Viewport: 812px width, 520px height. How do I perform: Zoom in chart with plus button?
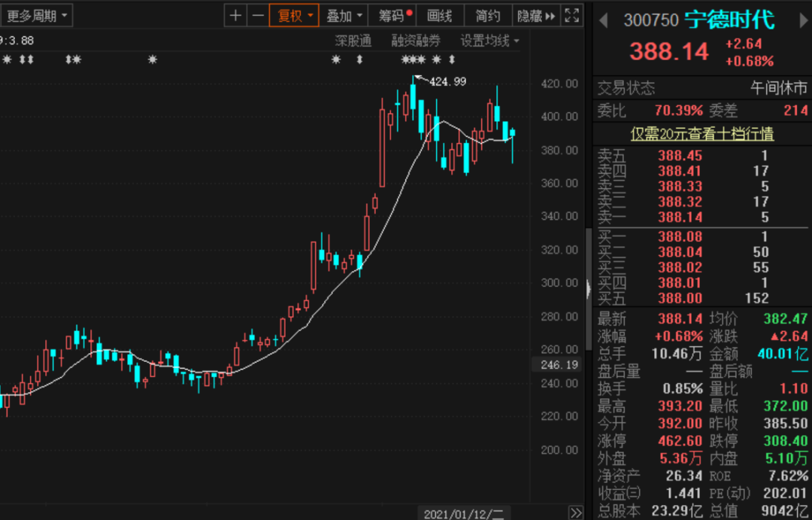coord(235,16)
